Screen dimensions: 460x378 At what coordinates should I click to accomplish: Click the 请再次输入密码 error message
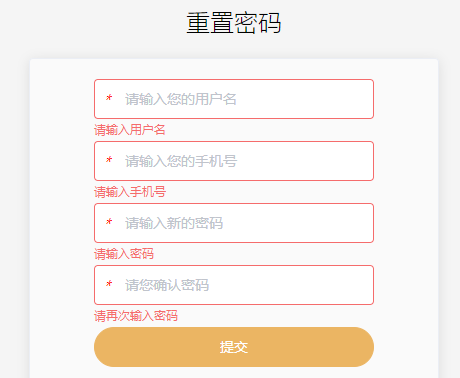pyautogui.click(x=136, y=316)
